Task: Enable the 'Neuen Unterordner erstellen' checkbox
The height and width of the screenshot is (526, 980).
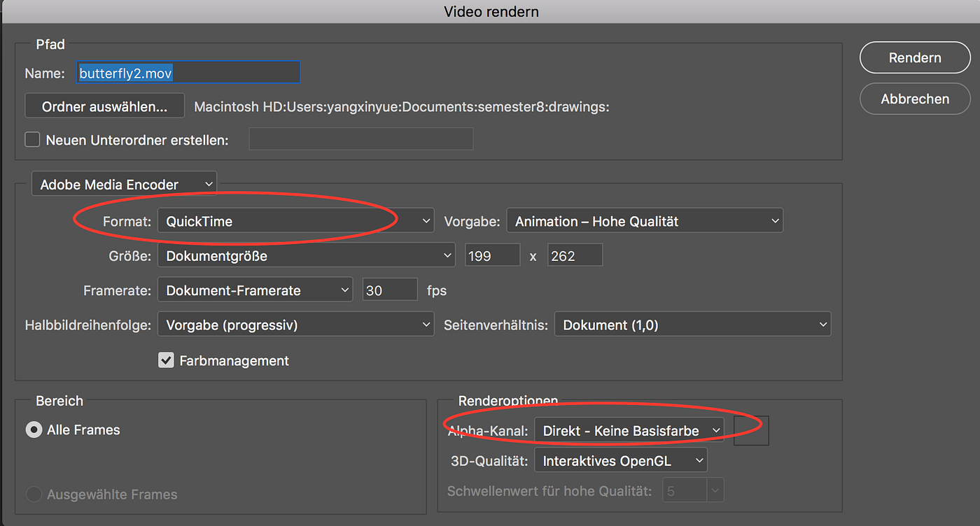Action: tap(32, 139)
